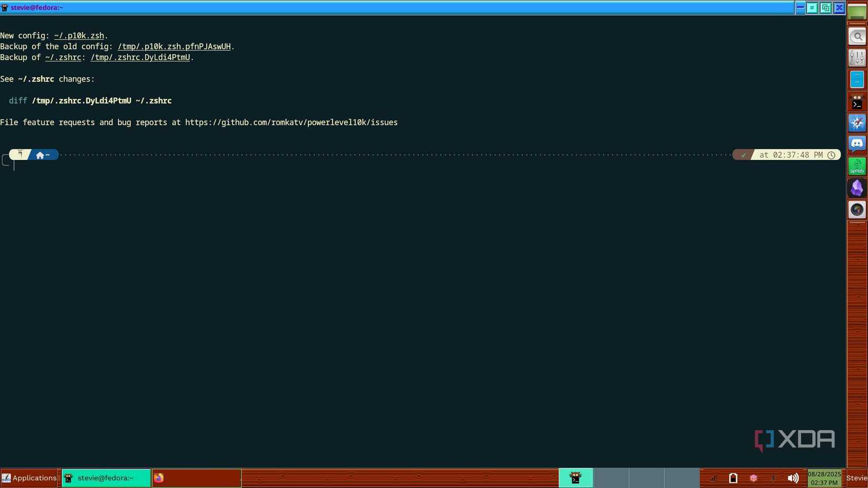Open the cow terminal icon in the dock
Viewport: 868px width, 488px height.
click(x=856, y=101)
